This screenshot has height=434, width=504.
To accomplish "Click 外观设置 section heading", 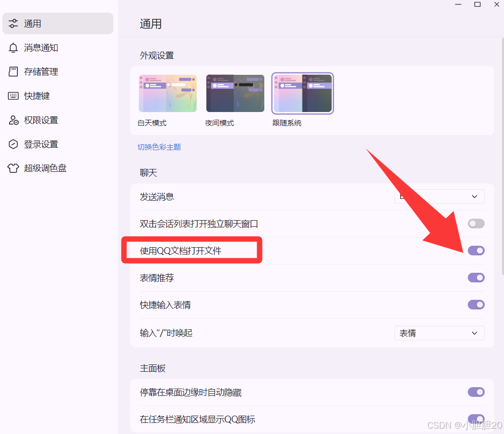I will click(157, 56).
